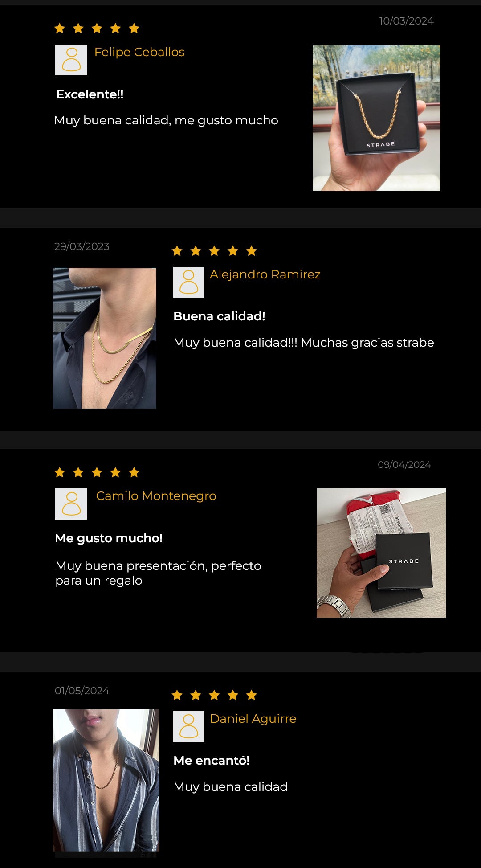The image size is (481, 868).
Task: Click Daniel Aguirre's avatar icon
Action: click(189, 726)
